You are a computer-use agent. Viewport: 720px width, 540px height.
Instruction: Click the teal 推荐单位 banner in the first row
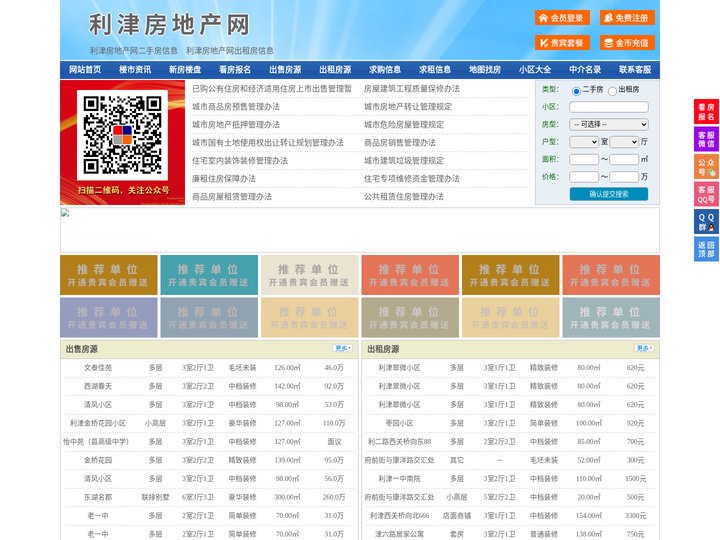coord(209,275)
